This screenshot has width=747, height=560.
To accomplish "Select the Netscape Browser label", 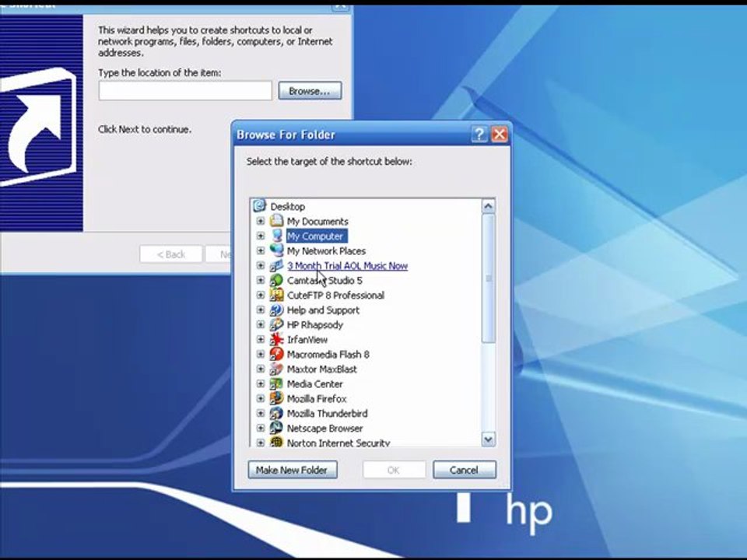I will [324, 428].
